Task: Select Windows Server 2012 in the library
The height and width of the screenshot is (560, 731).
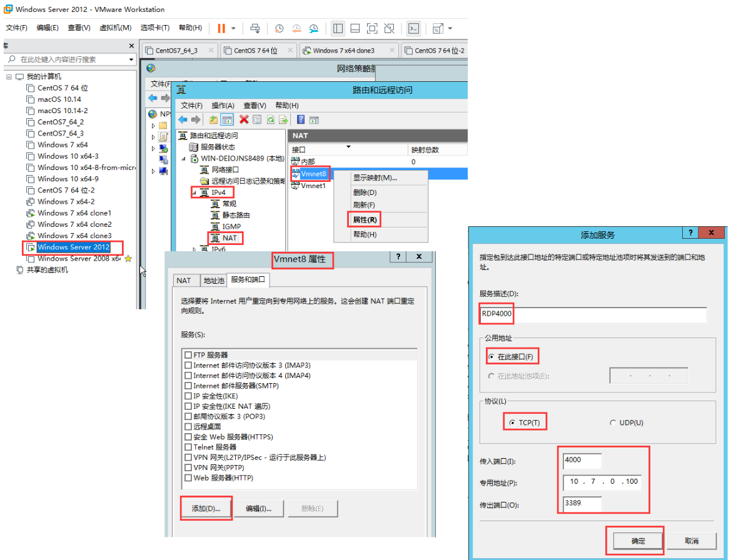Action: point(74,247)
